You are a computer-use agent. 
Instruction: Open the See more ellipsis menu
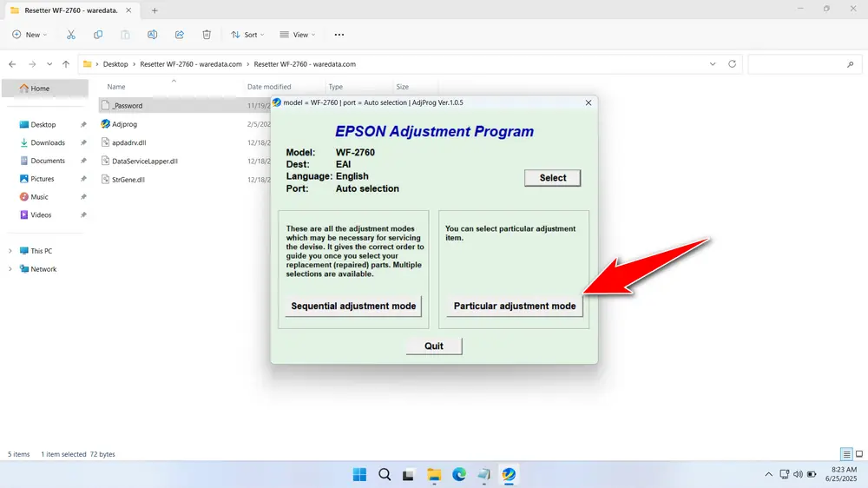click(x=339, y=35)
